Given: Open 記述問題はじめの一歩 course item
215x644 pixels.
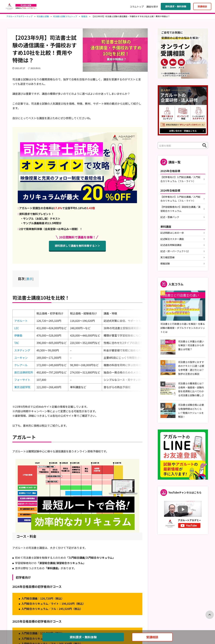Looking at the screenshot, I should tap(183, 233).
